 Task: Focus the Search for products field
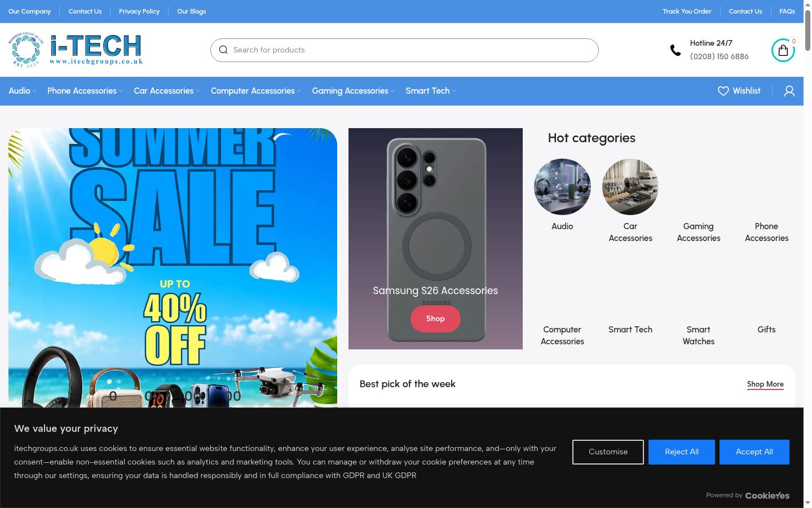click(x=404, y=50)
